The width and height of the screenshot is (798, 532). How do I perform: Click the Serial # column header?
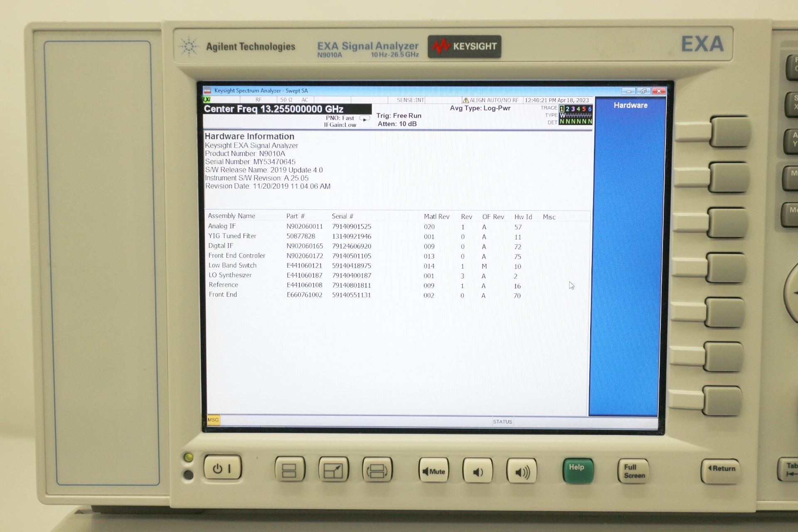click(342, 216)
